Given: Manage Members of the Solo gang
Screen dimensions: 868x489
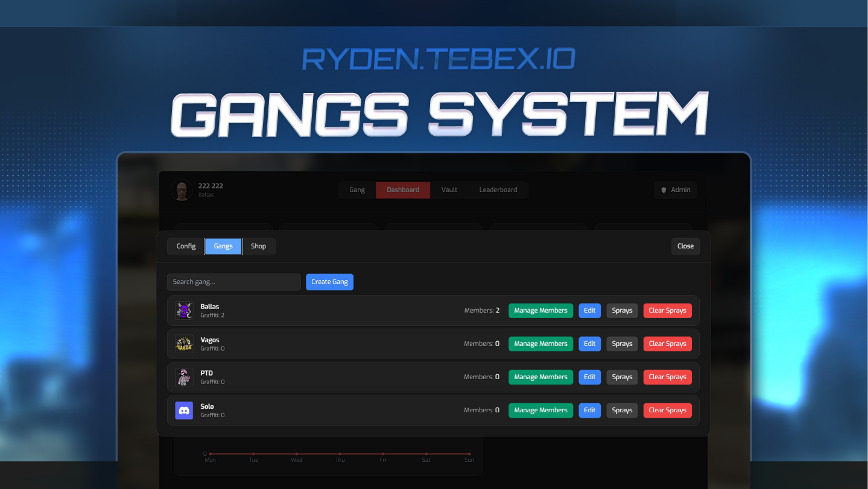Looking at the screenshot, I should [541, 411].
